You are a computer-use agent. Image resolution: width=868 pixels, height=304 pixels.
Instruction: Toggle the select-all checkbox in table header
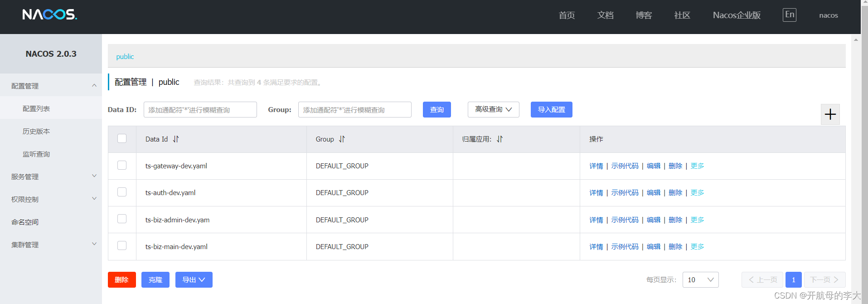coord(122,138)
